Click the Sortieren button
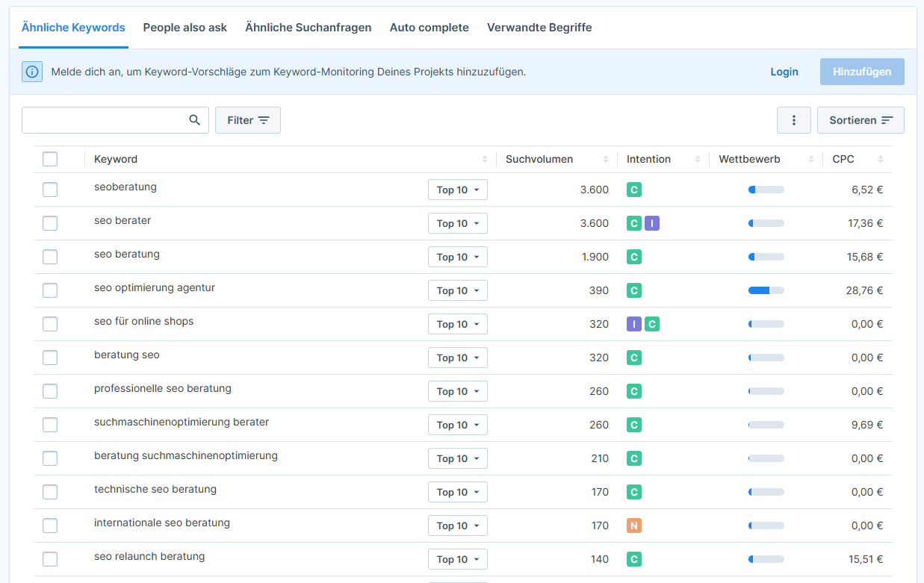 861,120
